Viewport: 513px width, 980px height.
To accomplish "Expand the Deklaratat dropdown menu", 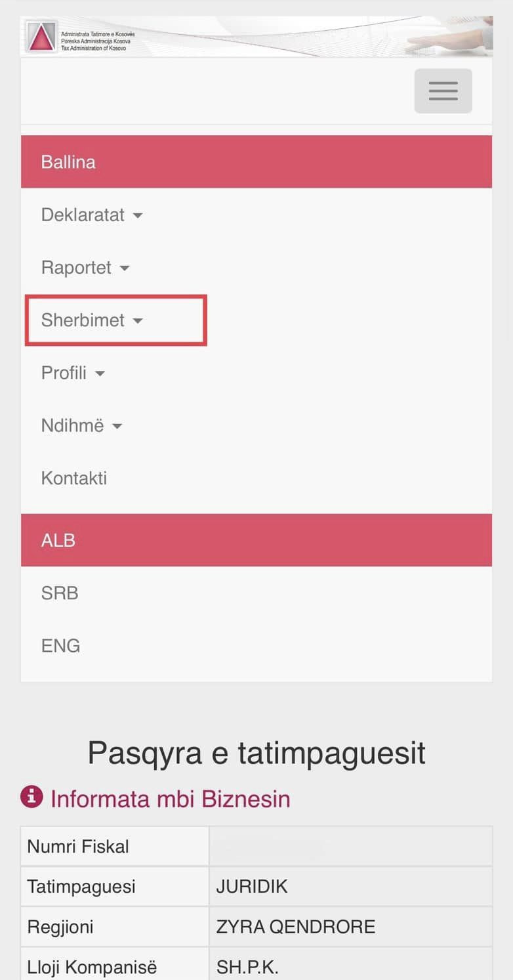I will click(91, 215).
